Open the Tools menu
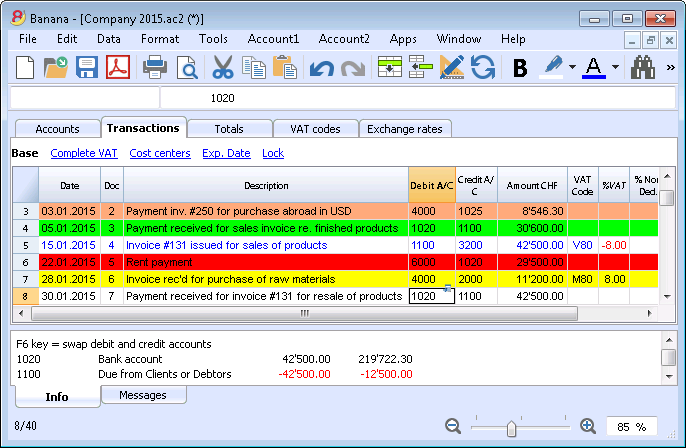The width and height of the screenshot is (686, 448). [x=213, y=39]
